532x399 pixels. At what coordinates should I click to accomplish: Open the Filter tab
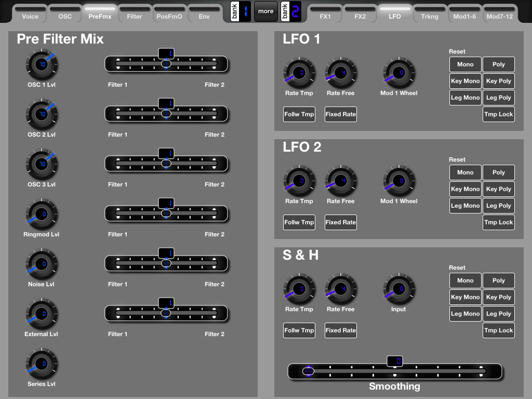point(135,14)
